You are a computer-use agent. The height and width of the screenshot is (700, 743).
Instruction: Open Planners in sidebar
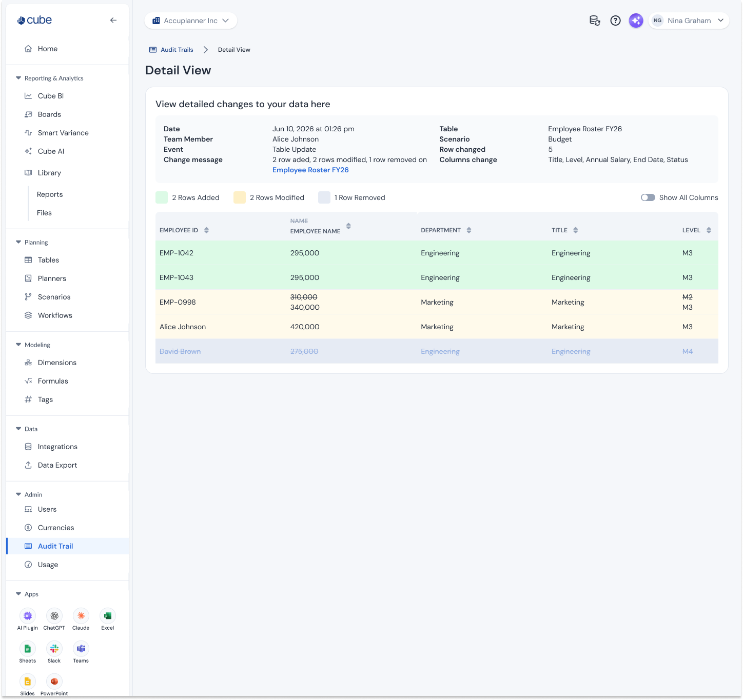coord(67,278)
